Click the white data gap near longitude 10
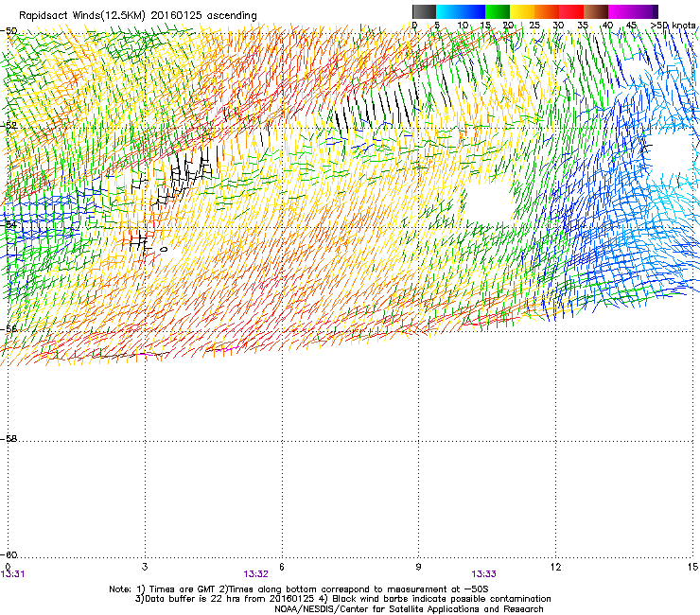This screenshot has width=700, height=615. point(487,204)
